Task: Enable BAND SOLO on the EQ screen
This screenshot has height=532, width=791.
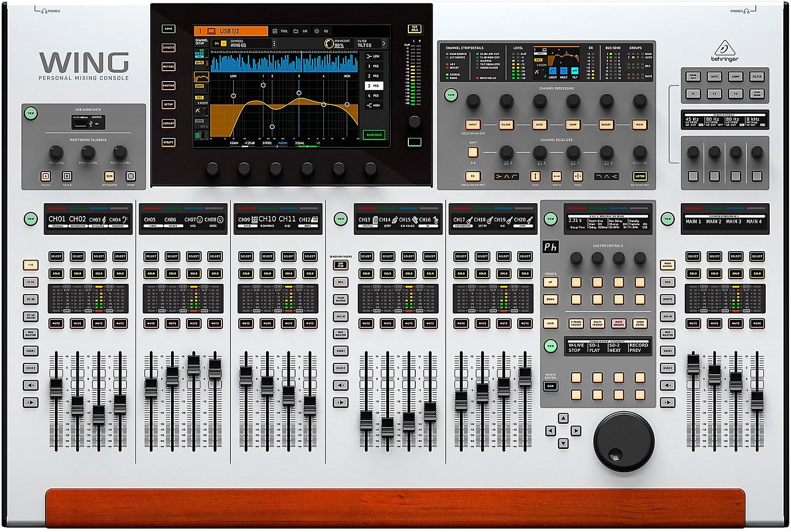Action: [x=374, y=134]
